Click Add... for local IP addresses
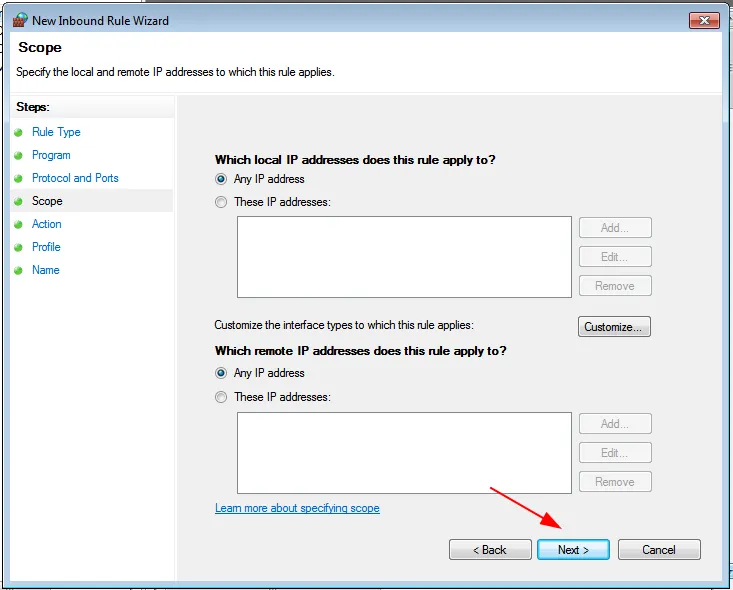 click(x=615, y=228)
